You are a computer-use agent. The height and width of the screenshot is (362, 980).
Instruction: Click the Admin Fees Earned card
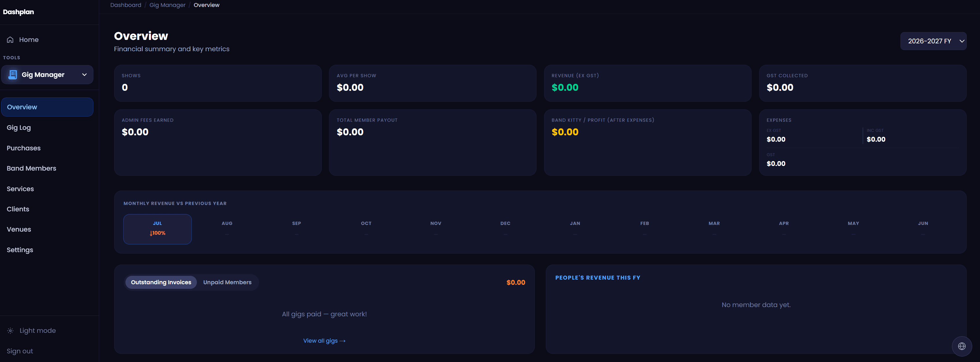coord(218,142)
